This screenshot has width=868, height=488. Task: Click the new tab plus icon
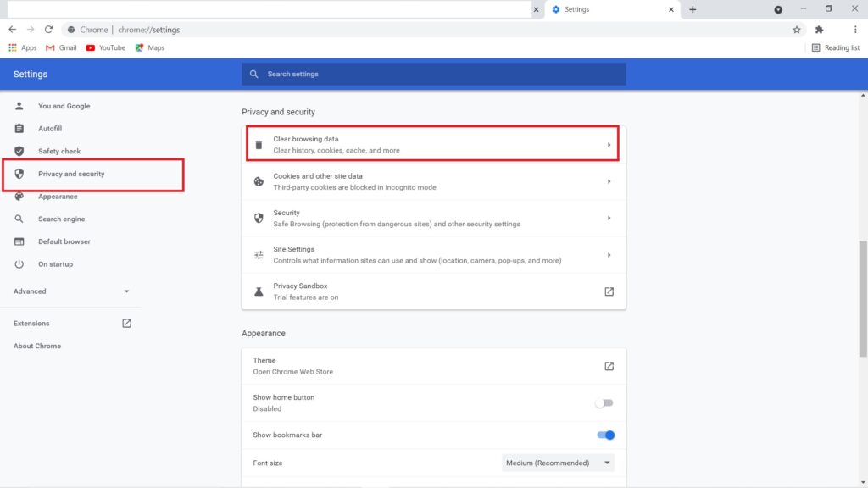[693, 9]
